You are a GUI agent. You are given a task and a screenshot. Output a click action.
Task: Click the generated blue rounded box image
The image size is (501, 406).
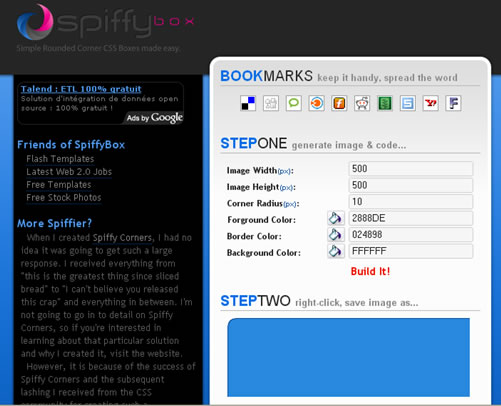349,357
